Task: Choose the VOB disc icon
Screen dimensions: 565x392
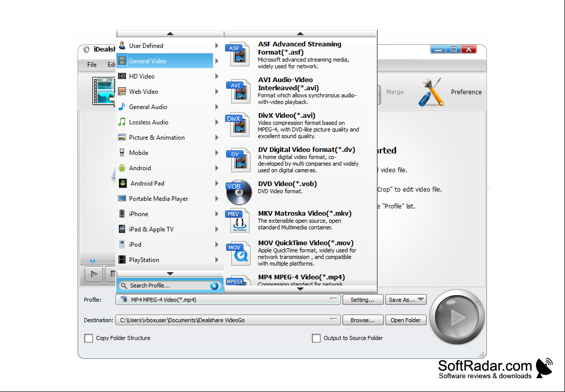Action: (x=238, y=192)
